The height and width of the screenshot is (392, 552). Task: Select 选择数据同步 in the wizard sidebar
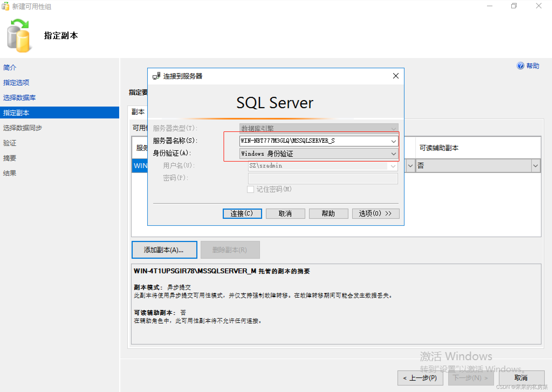pyautogui.click(x=23, y=128)
